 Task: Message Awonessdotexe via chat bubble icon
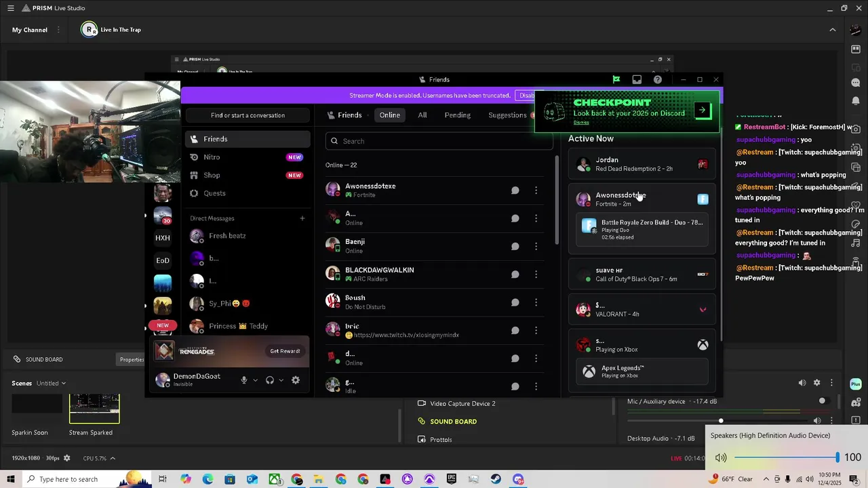click(515, 190)
